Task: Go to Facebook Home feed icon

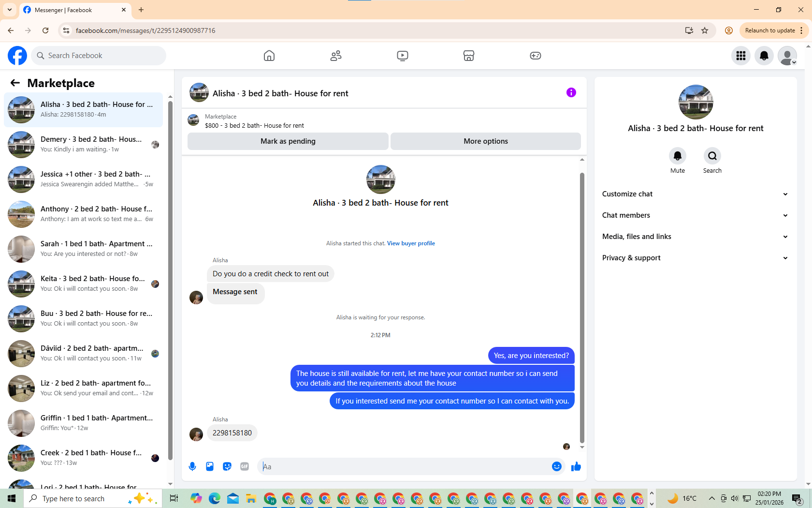Action: 269,56
